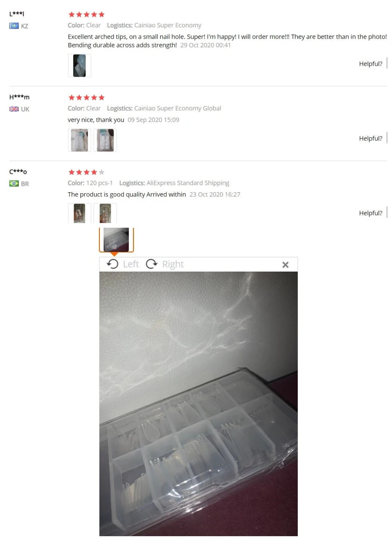The width and height of the screenshot is (392, 552).
Task: Click the four-star rating on C***o's review
Action: point(86,172)
